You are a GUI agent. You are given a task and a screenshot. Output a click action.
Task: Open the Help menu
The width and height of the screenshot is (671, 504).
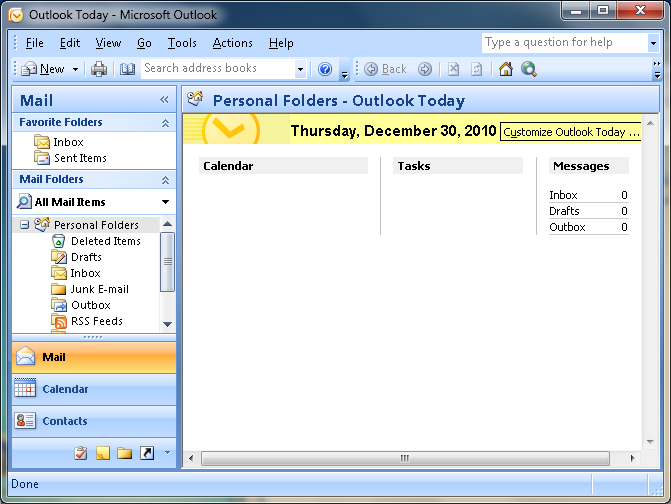(x=281, y=43)
